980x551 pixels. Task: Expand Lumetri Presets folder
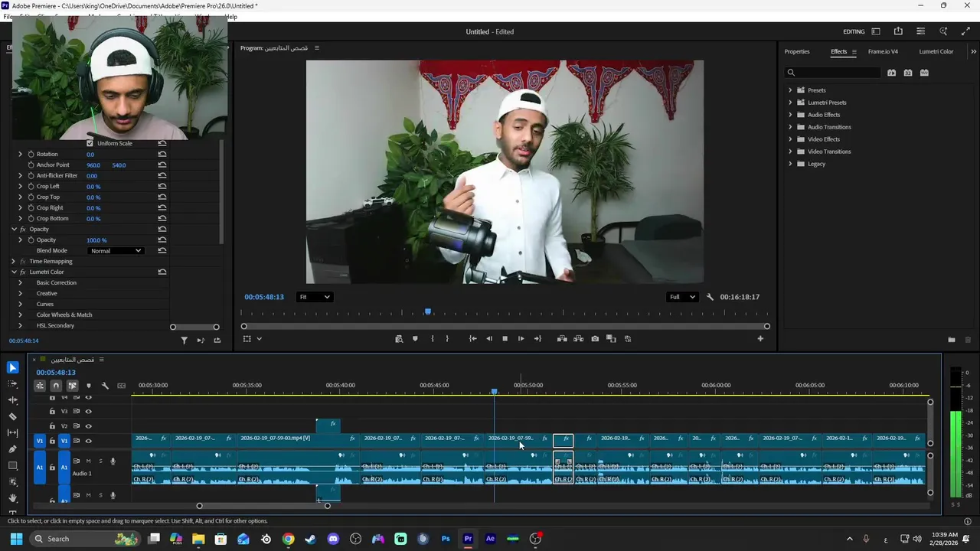[790, 103]
